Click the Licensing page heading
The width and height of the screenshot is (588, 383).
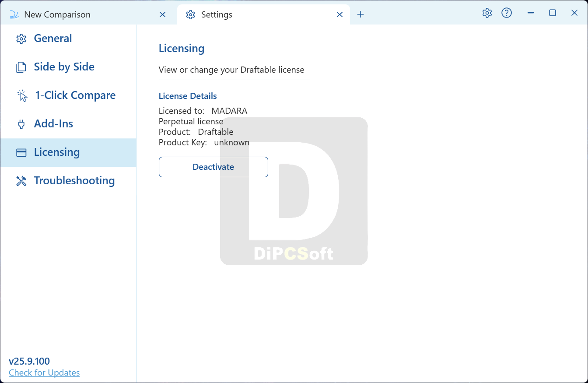pos(182,48)
